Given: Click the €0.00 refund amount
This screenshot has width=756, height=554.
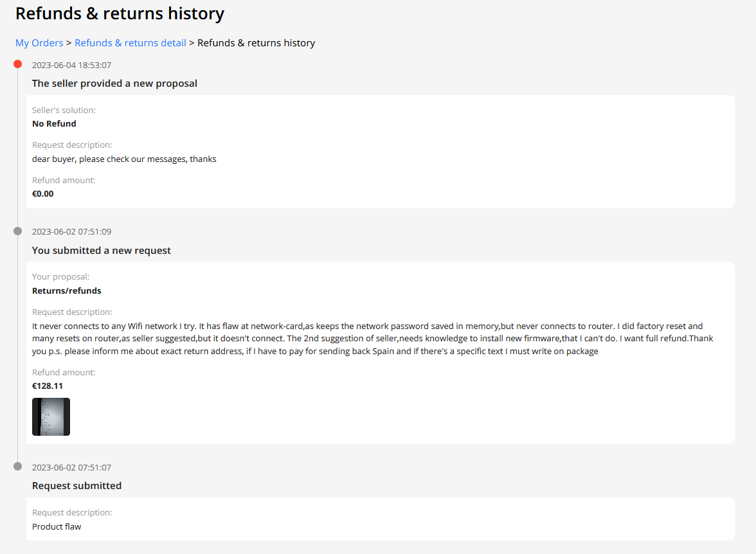Looking at the screenshot, I should click(x=43, y=194).
